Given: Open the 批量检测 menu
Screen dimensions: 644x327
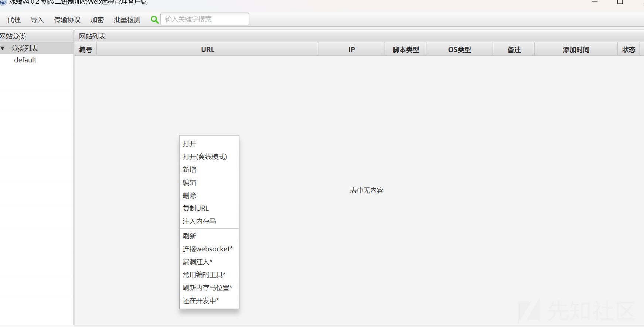Looking at the screenshot, I should coord(127,20).
